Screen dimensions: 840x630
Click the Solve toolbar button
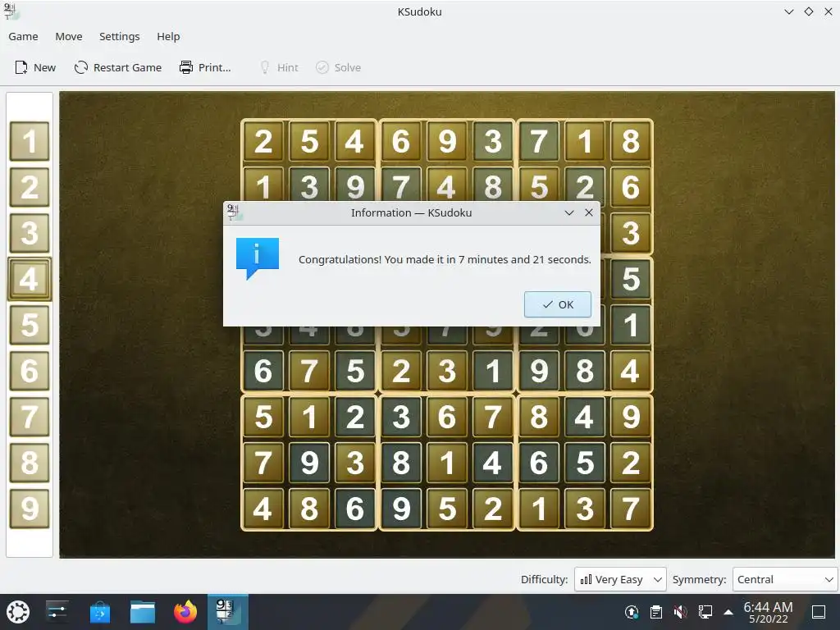point(339,67)
